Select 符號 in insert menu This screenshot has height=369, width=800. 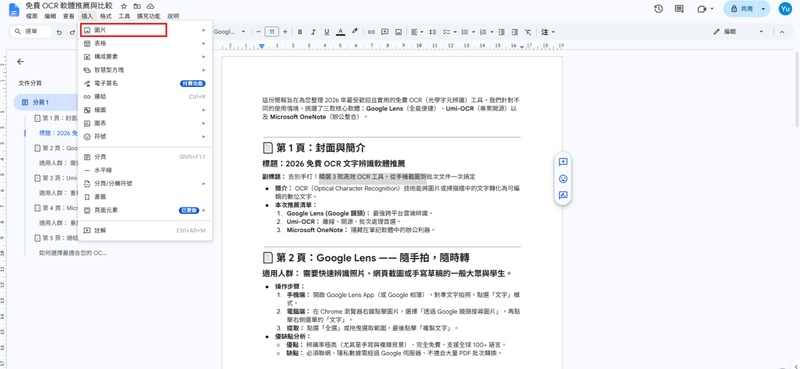[145, 137]
